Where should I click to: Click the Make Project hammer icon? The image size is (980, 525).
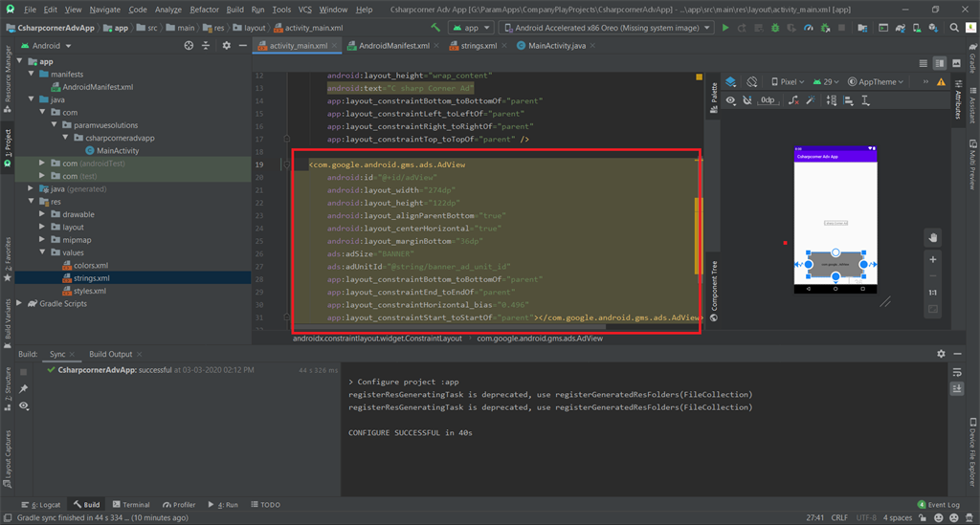[435, 28]
